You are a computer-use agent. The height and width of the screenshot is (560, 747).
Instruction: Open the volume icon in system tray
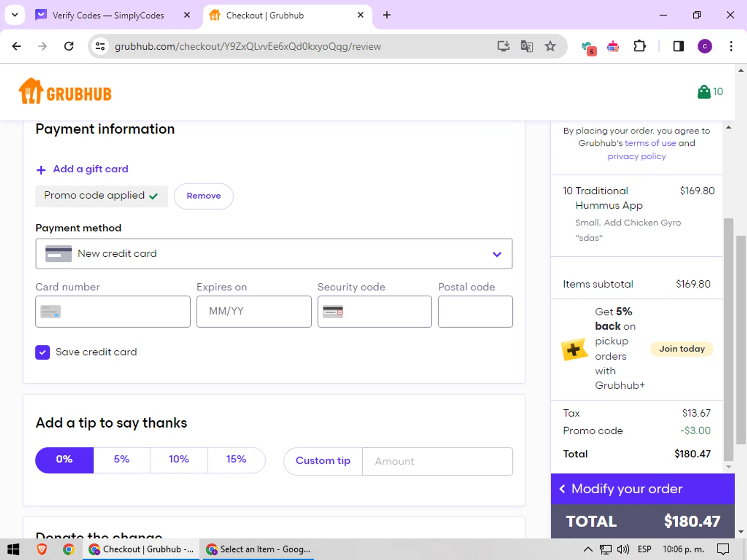point(623,549)
